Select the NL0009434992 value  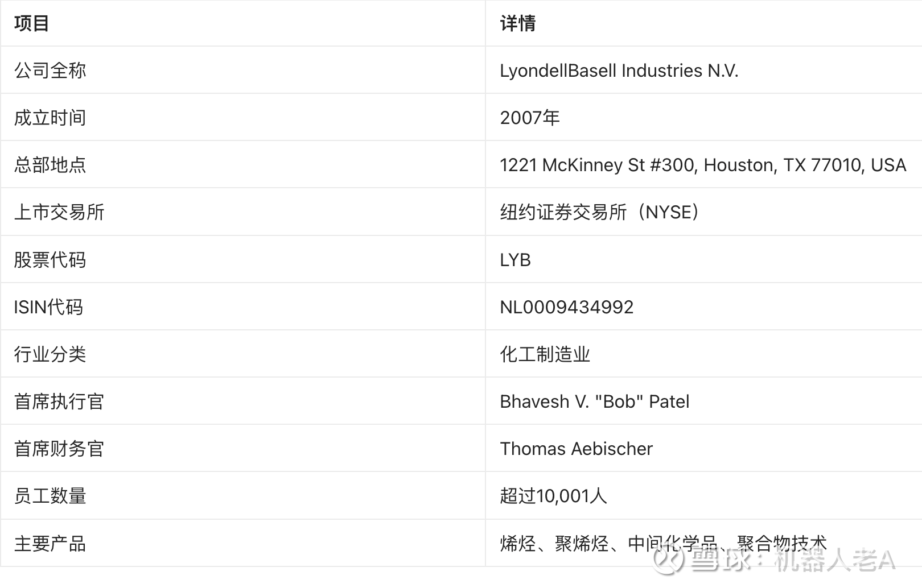[566, 307]
